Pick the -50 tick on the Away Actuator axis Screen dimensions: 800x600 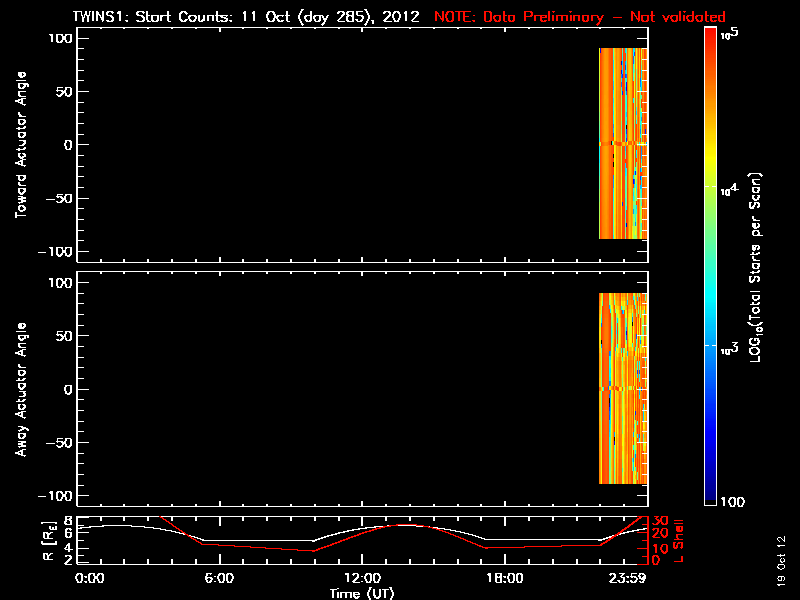60,442
